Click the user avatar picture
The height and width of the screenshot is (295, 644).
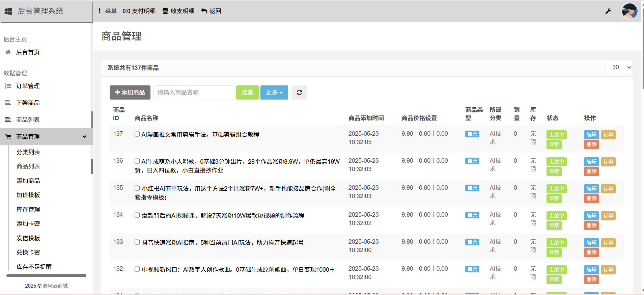(629, 11)
